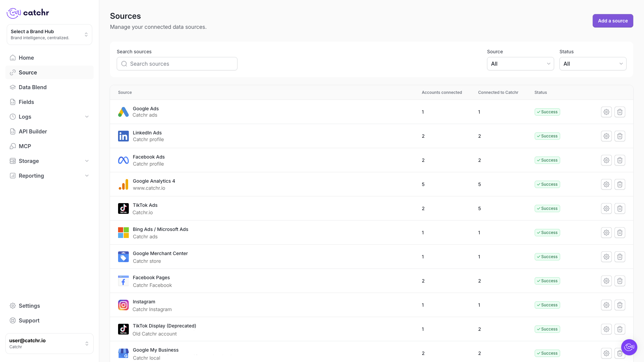Delete the Bing Ads / Microsoft Ads source

[620, 233]
